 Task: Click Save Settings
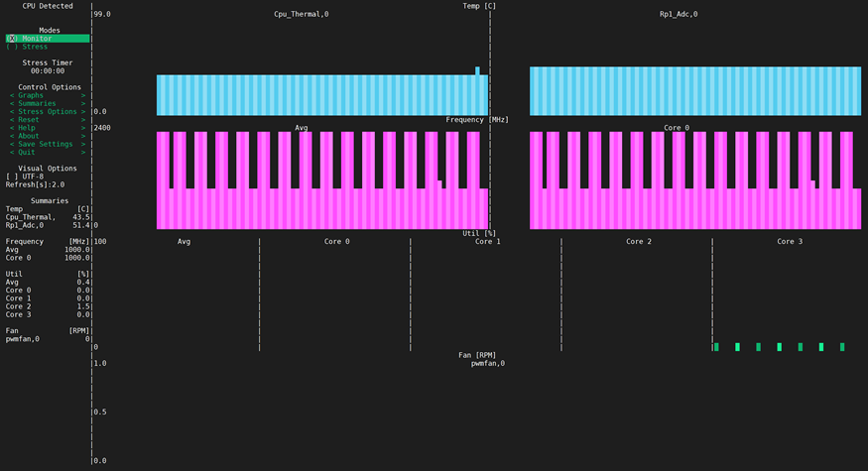(47, 144)
